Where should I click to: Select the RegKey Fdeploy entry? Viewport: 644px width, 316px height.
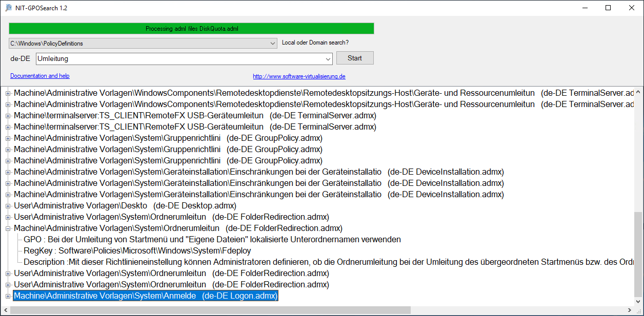click(x=137, y=251)
